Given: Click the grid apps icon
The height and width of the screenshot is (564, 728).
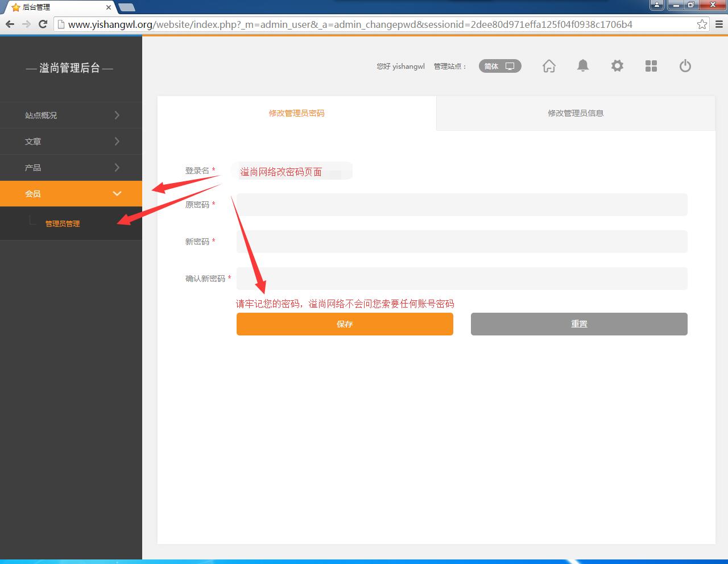Looking at the screenshot, I should 651,66.
